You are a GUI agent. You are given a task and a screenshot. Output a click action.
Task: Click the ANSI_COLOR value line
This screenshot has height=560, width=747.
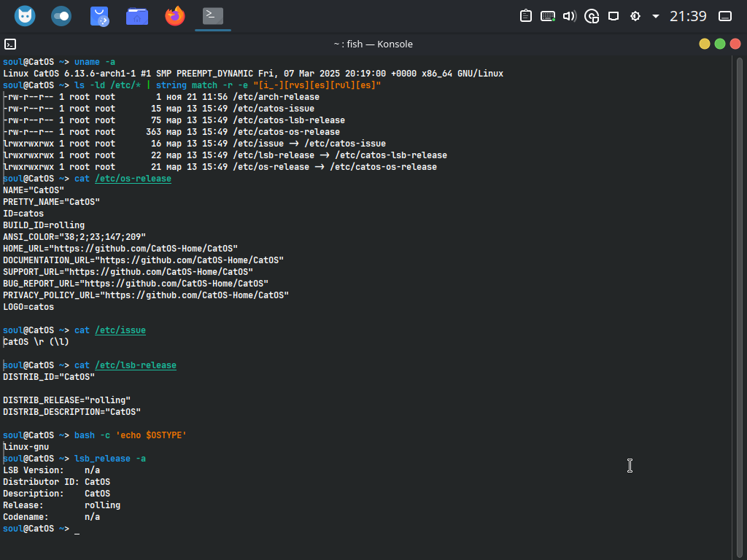click(74, 237)
